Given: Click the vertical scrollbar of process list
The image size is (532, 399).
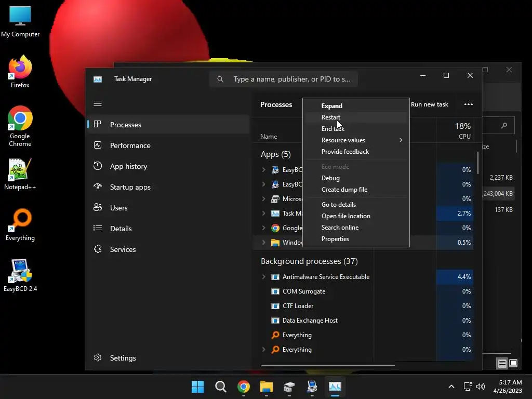Looking at the screenshot, I should (478, 163).
